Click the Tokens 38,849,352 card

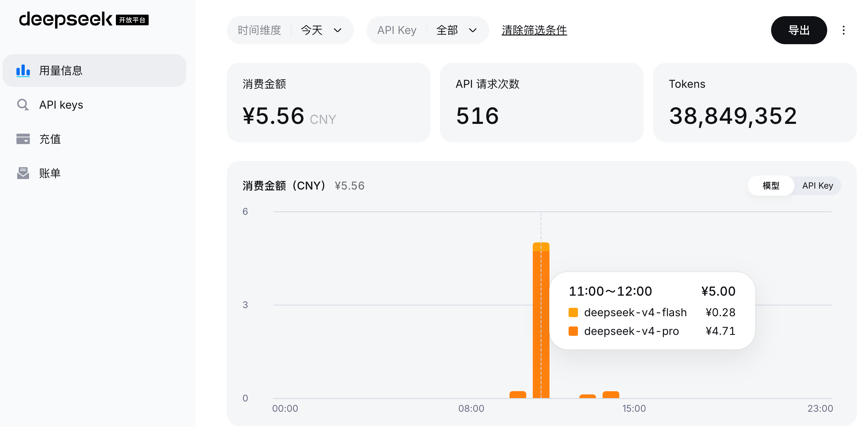[x=755, y=103]
